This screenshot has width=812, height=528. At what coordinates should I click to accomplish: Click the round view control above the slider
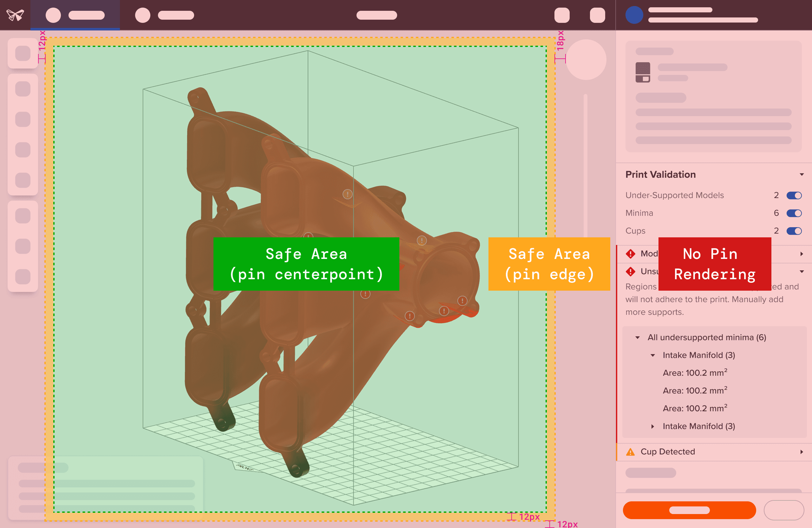tap(586, 60)
